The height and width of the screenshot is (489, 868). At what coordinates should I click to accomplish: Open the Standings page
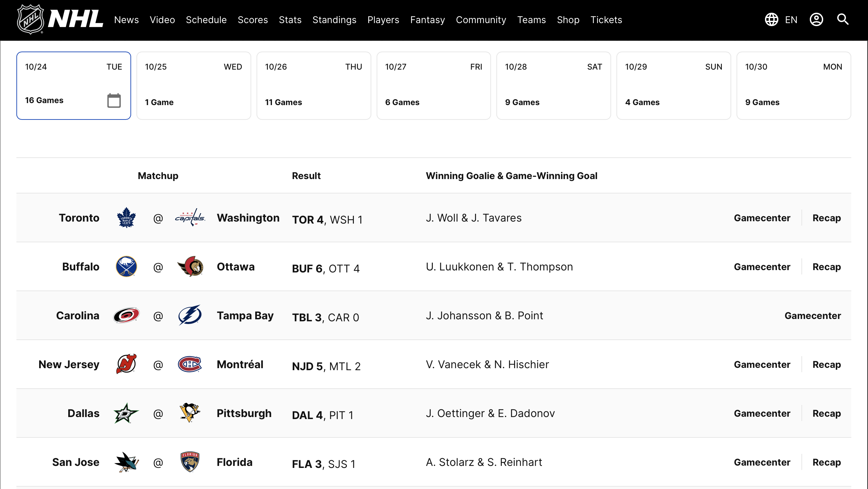(334, 20)
